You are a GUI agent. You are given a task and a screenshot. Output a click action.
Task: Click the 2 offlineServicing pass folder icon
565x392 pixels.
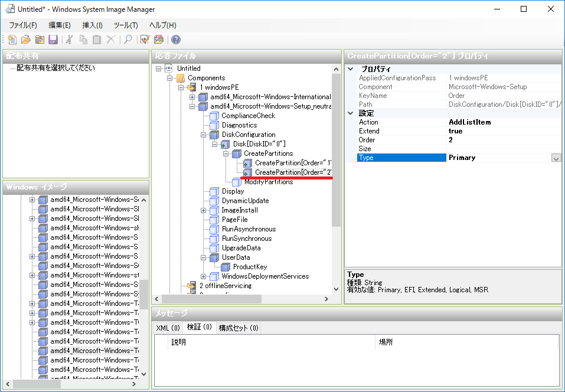192,286
